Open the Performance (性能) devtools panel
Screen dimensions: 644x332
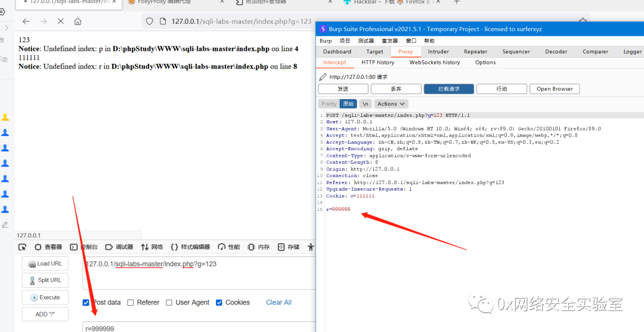coord(229,247)
